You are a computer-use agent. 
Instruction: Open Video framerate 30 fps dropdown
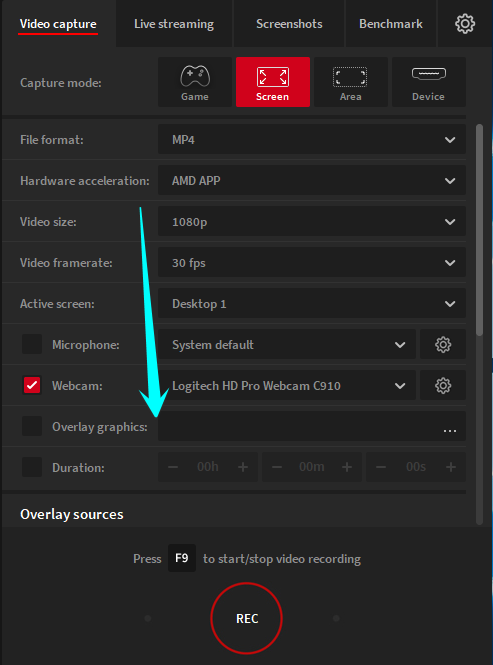[312, 263]
